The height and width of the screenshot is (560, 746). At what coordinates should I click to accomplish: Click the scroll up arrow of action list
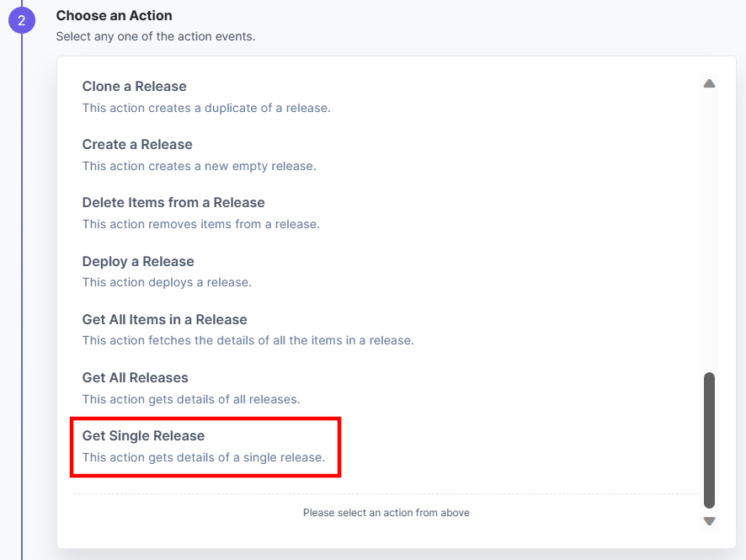(x=709, y=83)
